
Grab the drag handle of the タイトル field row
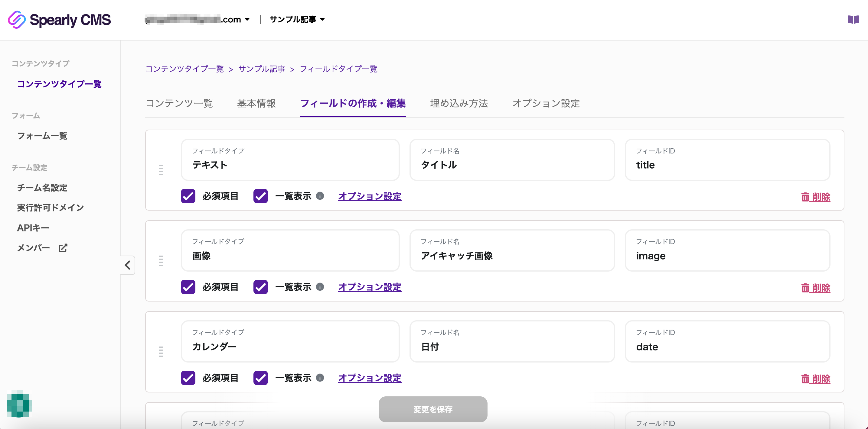(x=161, y=169)
